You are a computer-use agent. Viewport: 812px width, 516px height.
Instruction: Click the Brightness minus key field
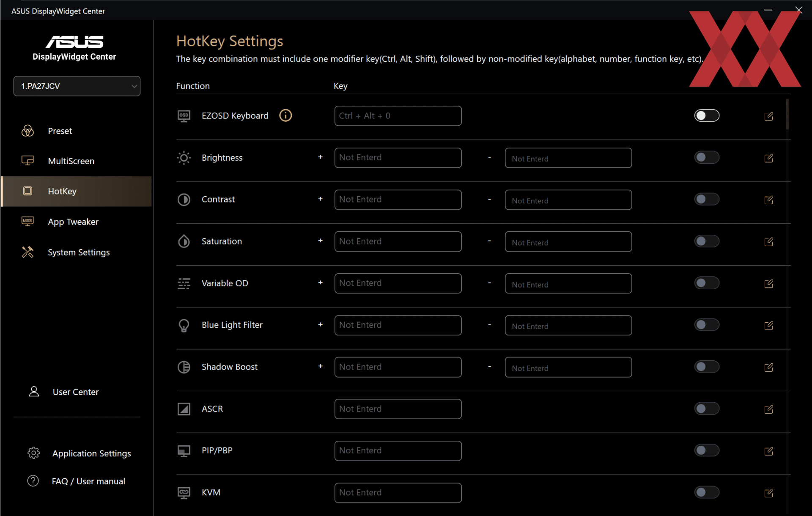tap(568, 158)
